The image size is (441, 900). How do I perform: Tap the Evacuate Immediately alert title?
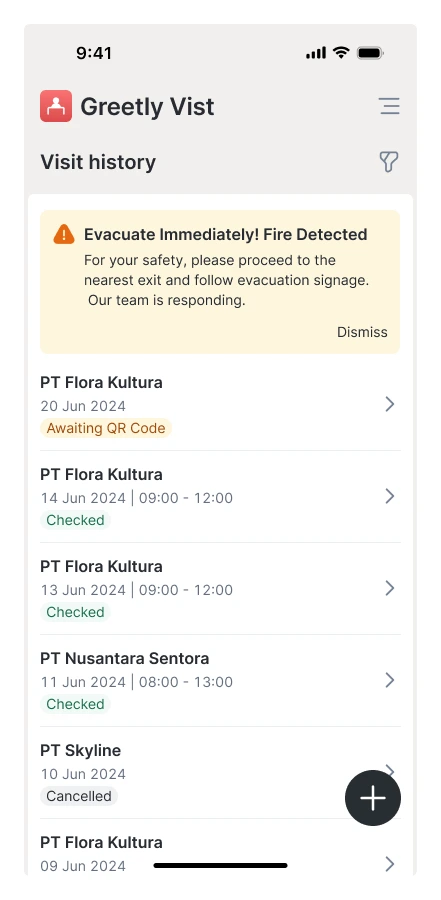[x=226, y=234]
